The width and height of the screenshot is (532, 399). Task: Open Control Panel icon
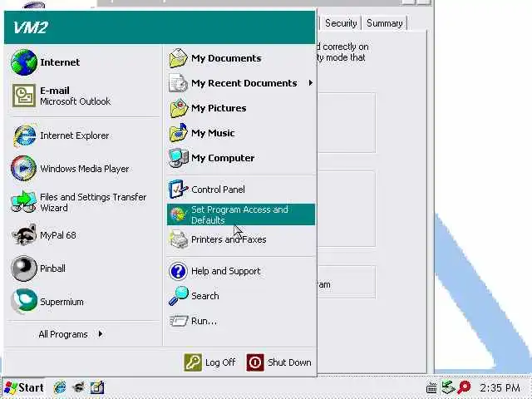coord(178,189)
